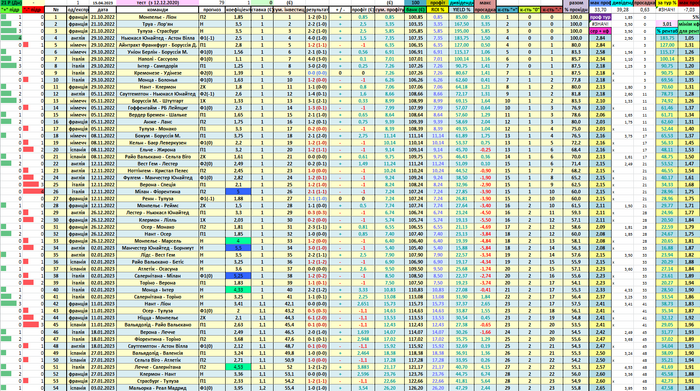This screenshot has height=391, width=700.
Task: Select 'Саутгемптон - Ньюкасл Юнайтед' cell
Action: (x=158, y=94)
